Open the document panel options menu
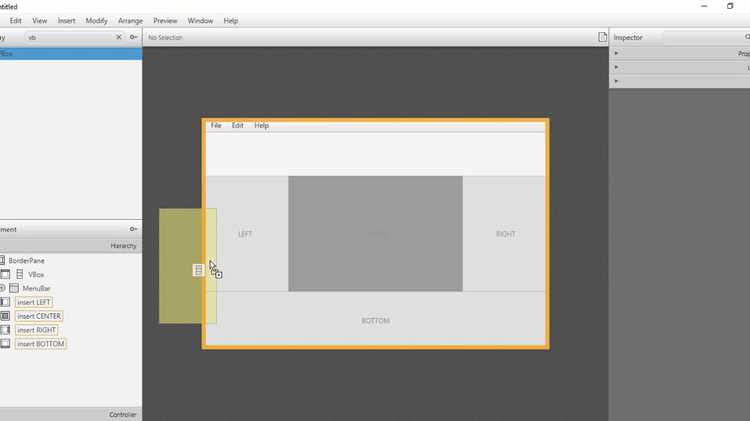The image size is (750, 421). 133,229
